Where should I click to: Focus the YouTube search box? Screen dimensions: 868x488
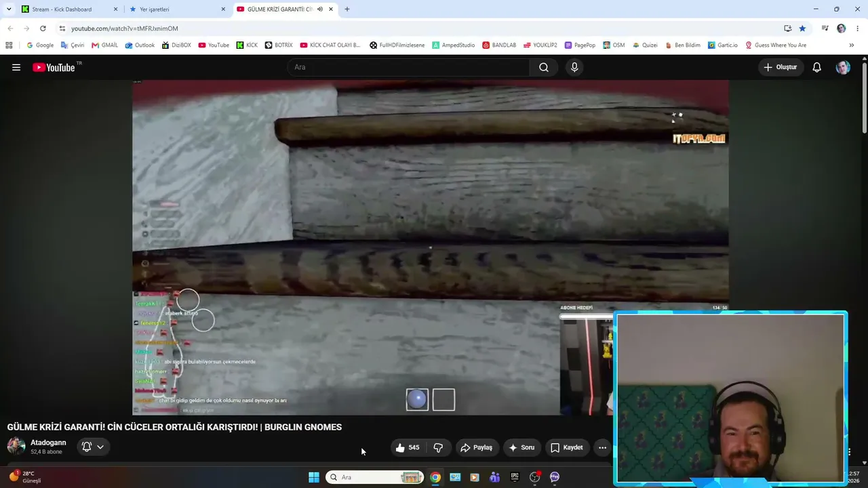tap(408, 67)
